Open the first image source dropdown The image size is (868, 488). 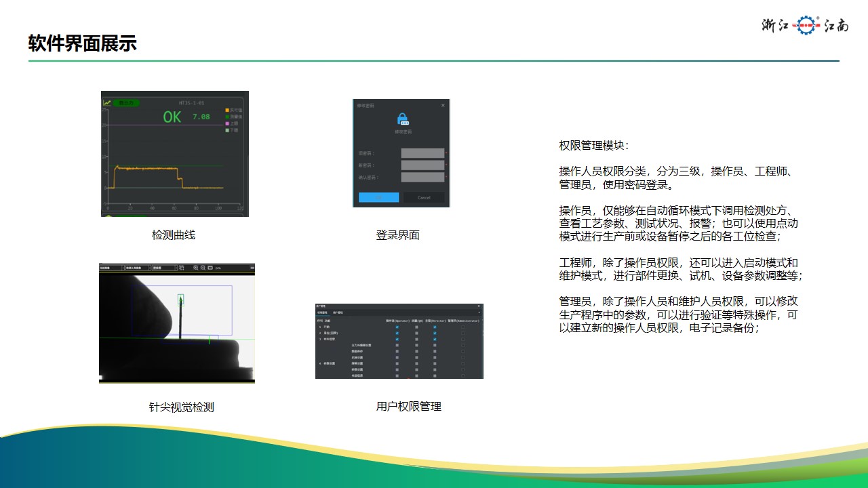coord(111,268)
